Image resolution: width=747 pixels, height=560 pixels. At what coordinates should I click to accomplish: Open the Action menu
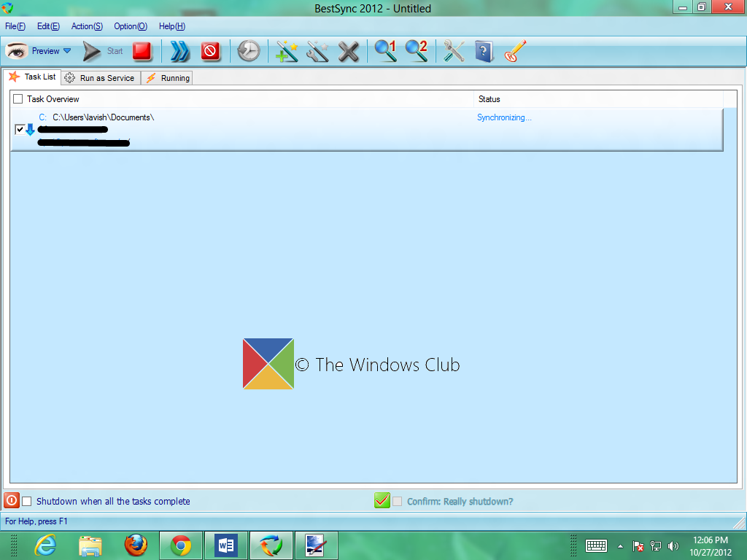(x=87, y=26)
